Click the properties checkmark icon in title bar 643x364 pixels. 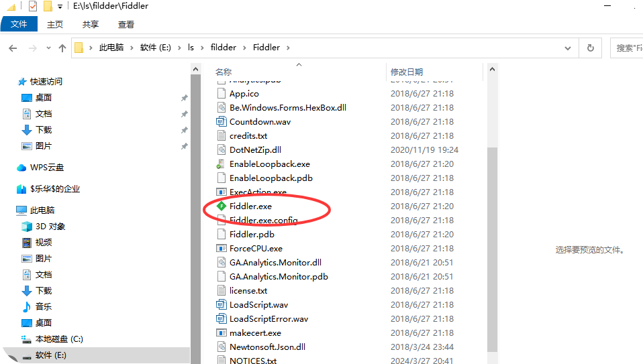33,6
